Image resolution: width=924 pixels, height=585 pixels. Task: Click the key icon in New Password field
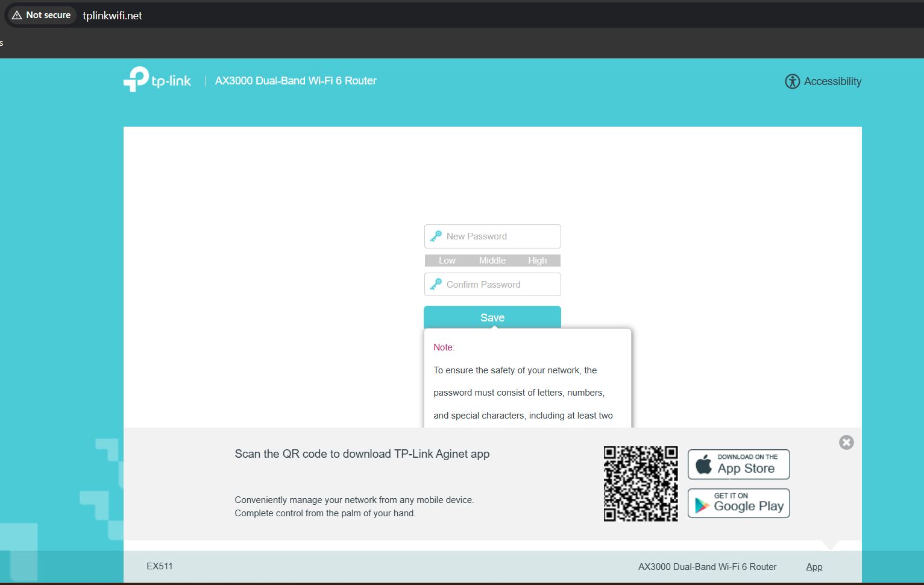coord(436,236)
